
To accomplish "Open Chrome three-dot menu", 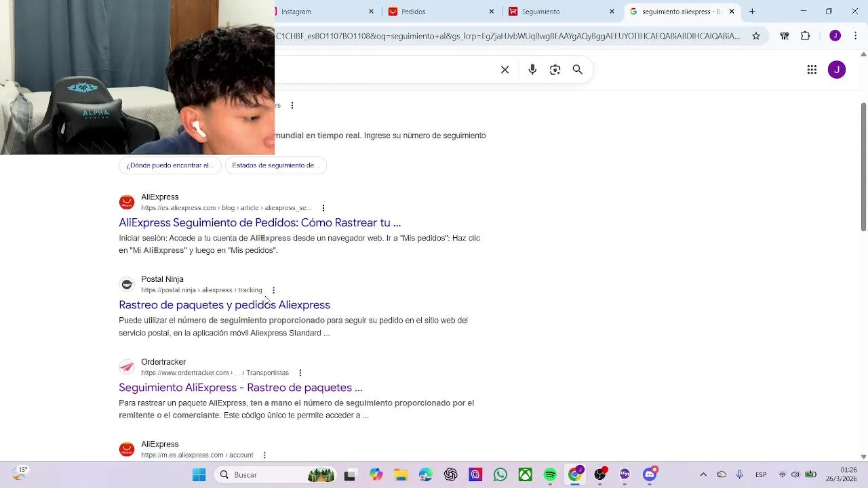I will (856, 36).
